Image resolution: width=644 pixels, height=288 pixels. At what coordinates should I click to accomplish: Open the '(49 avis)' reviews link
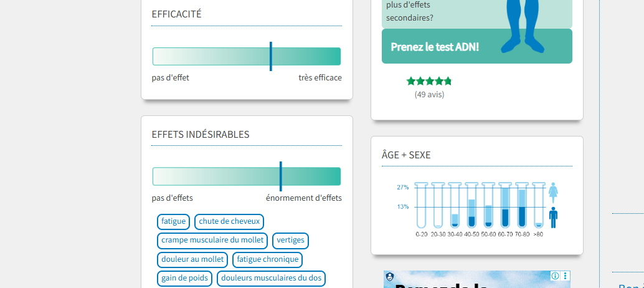429,95
